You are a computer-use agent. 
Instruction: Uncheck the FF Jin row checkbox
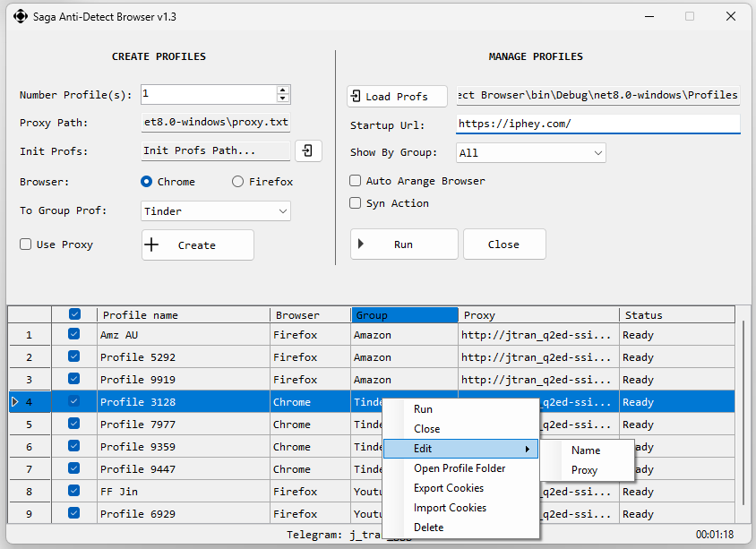(73, 490)
